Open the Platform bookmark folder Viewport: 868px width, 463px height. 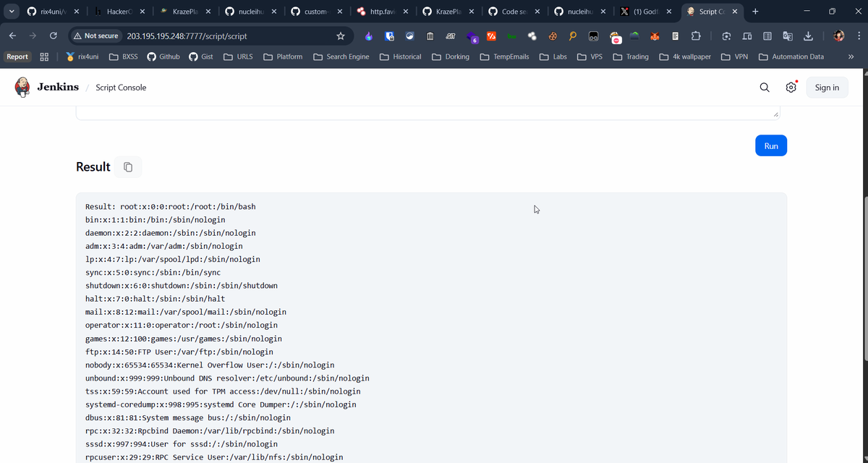[283, 56]
